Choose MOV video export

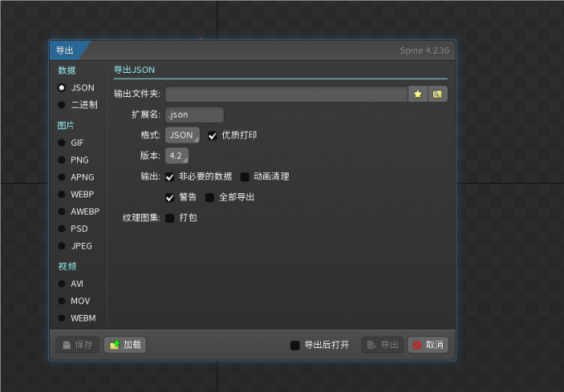pos(62,301)
